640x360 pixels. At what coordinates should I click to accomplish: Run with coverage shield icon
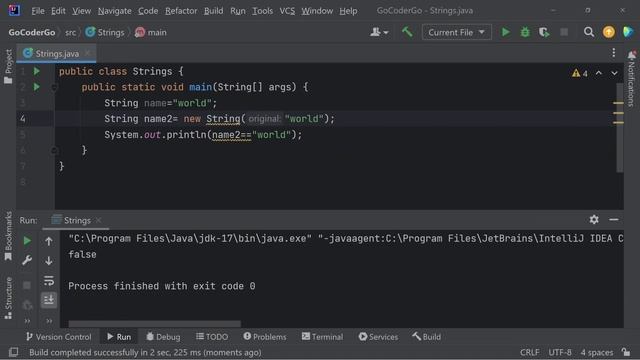point(544,32)
